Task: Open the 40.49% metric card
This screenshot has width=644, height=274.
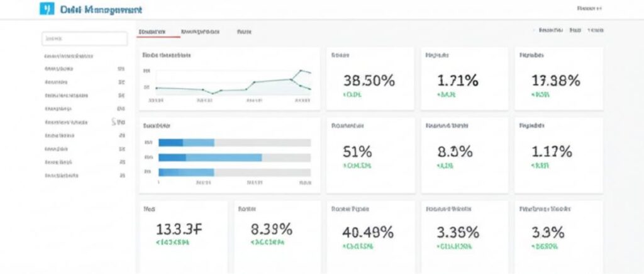Action: [x=370, y=237]
